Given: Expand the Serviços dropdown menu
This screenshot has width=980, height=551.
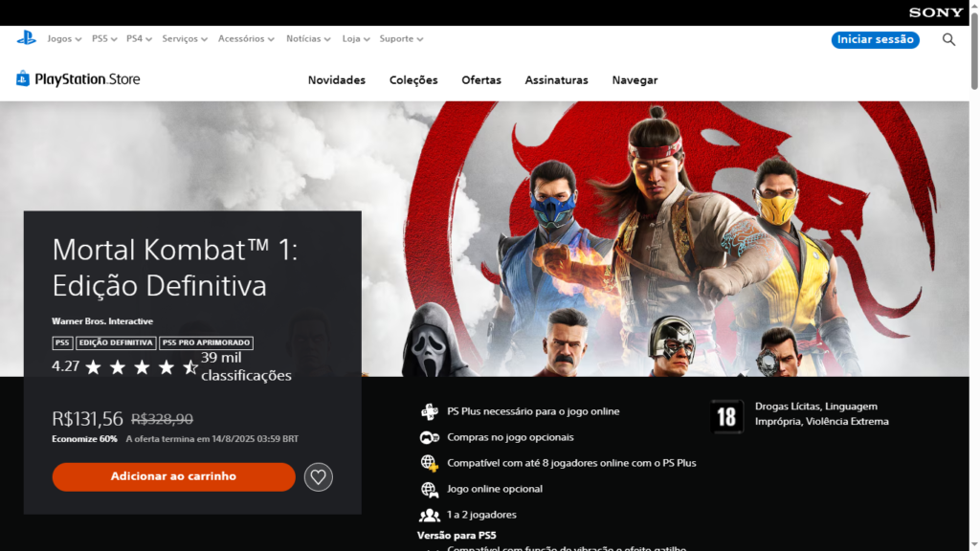Looking at the screenshot, I should (x=185, y=38).
